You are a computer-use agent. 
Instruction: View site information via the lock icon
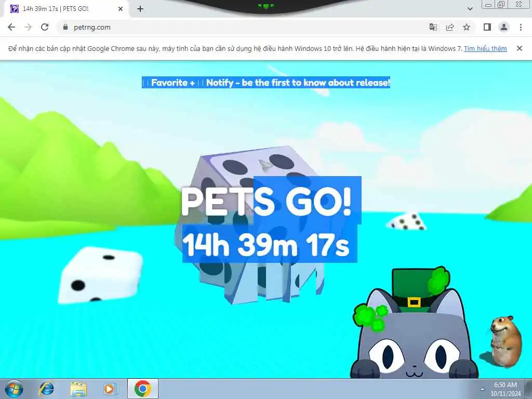pos(65,27)
